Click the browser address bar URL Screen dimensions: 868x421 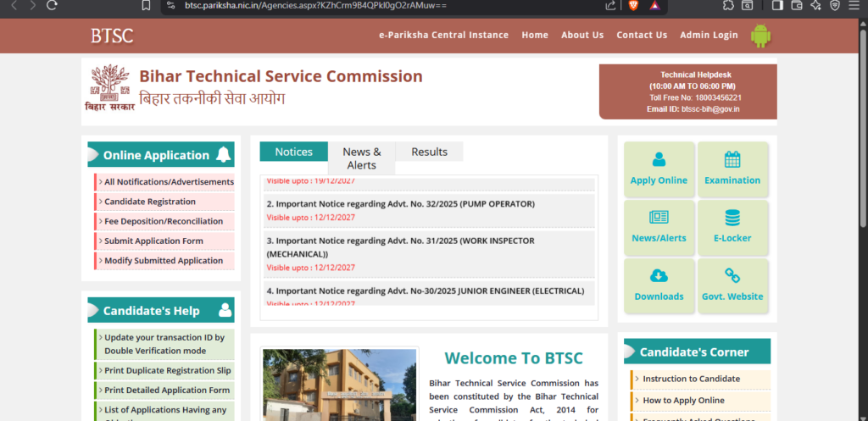[315, 6]
